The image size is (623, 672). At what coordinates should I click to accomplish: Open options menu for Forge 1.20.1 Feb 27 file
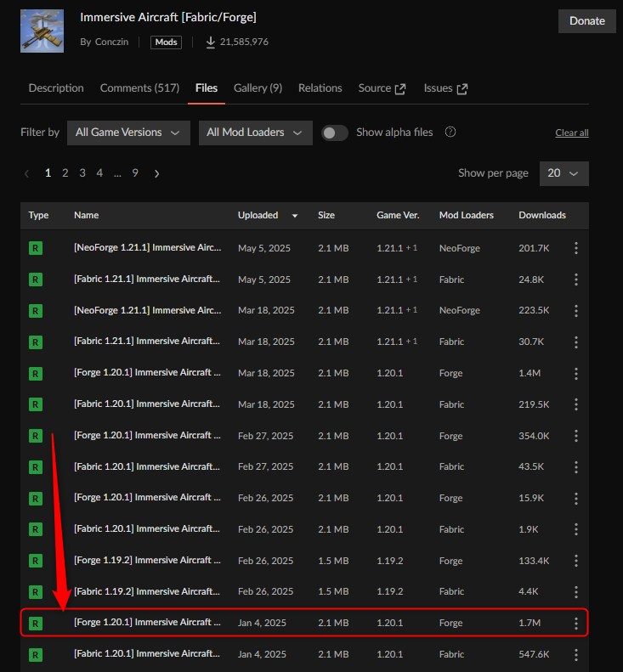(576, 436)
